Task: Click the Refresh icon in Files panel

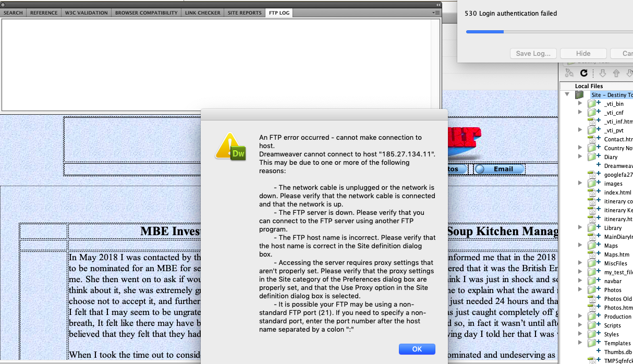Action: (x=584, y=74)
